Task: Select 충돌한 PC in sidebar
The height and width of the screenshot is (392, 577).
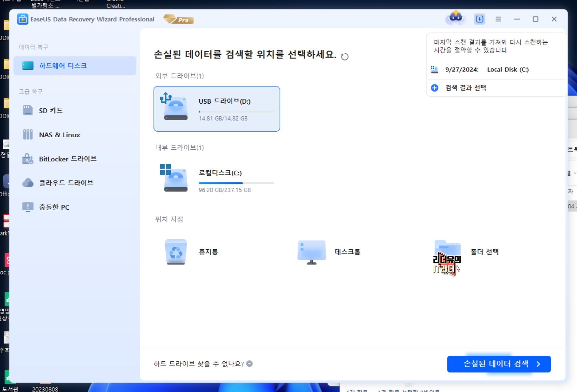Action: (54, 207)
